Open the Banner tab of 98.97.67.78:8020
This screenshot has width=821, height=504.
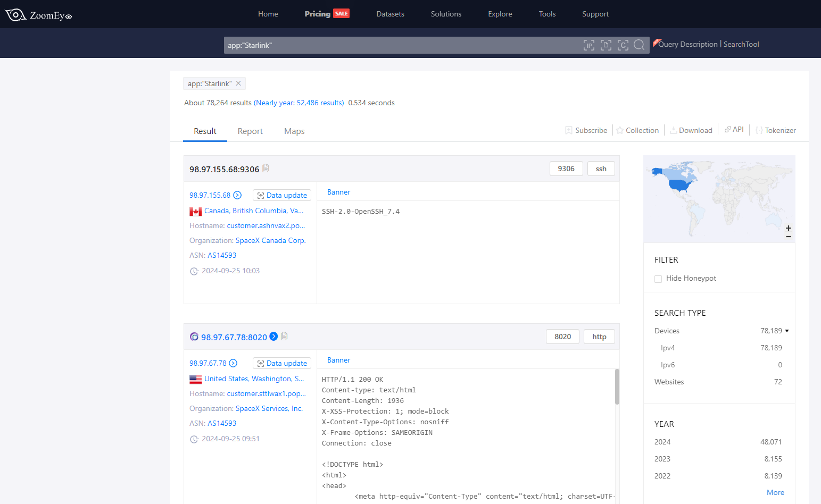pos(338,360)
